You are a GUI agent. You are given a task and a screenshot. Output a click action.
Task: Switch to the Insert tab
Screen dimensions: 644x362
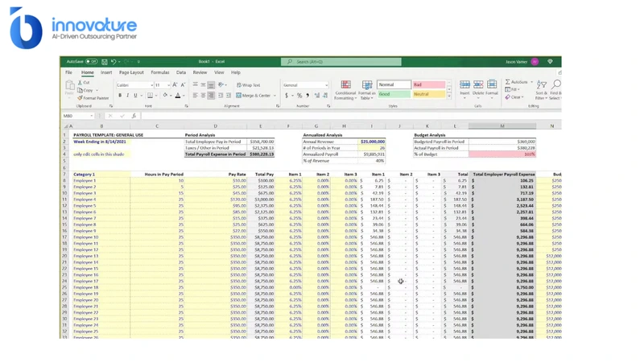106,72
